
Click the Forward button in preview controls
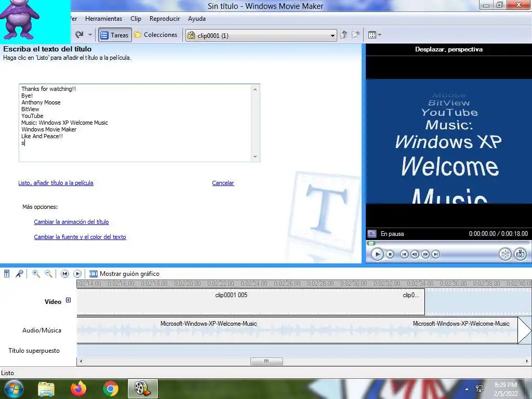click(436, 254)
